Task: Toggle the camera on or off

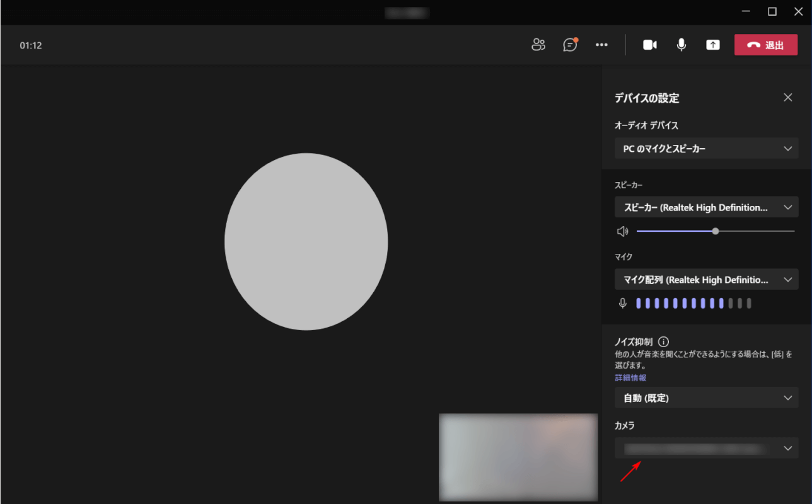Action: click(650, 45)
